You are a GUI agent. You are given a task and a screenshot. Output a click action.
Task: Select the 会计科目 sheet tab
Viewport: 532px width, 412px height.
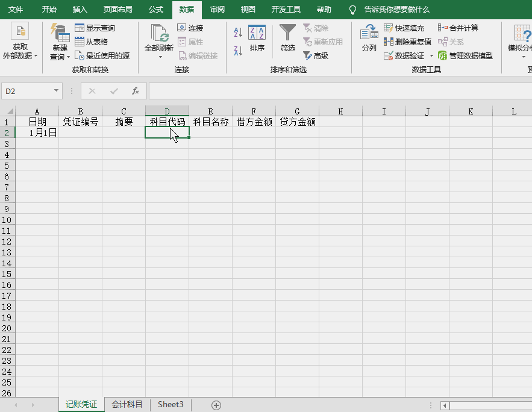127,405
